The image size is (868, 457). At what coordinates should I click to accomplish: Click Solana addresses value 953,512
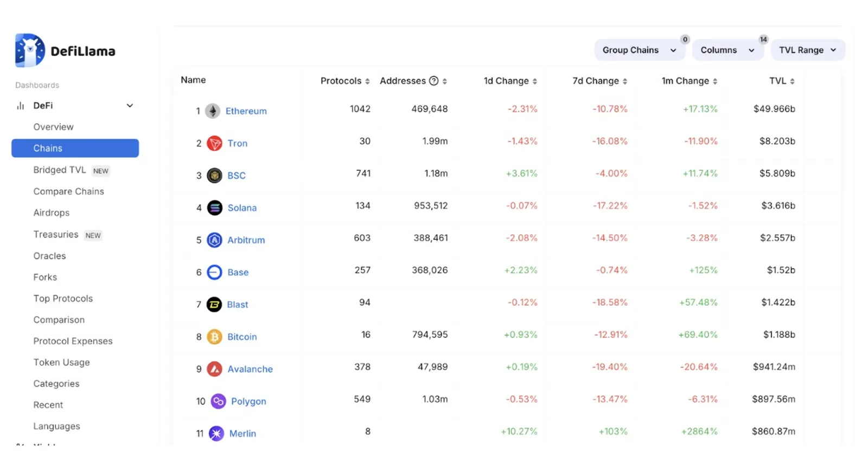(x=431, y=205)
